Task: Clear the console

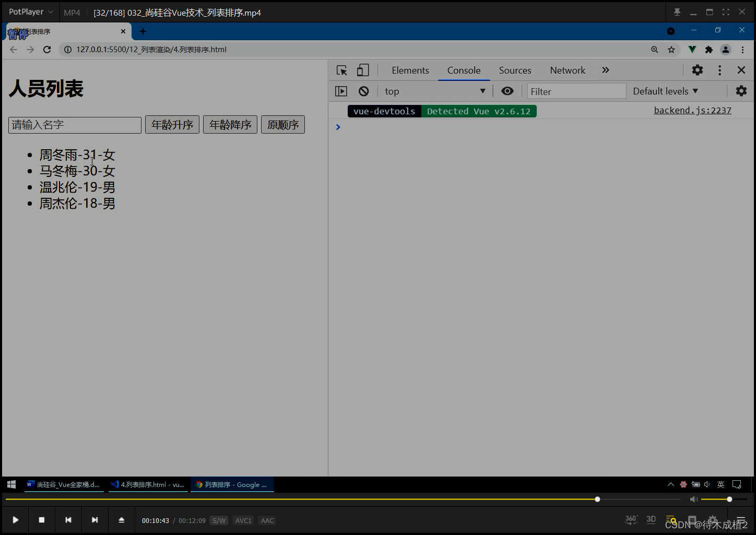Action: [364, 91]
